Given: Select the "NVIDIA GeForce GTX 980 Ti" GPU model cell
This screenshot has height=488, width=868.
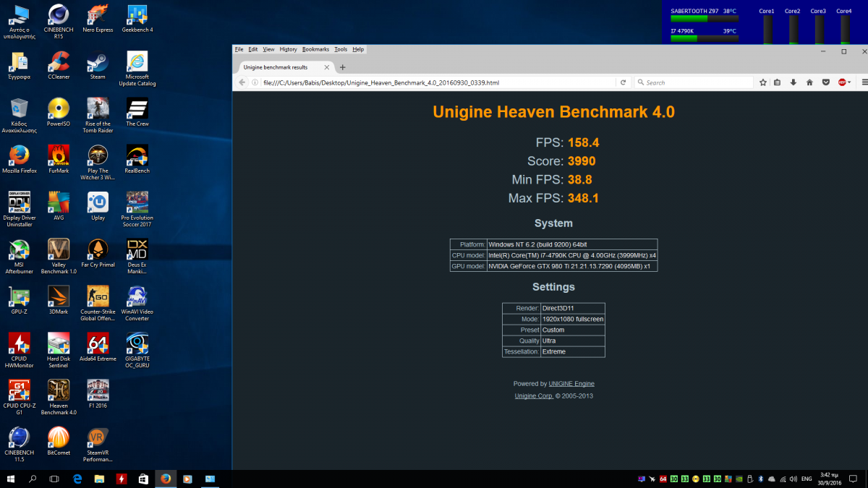Looking at the screenshot, I should [571, 266].
